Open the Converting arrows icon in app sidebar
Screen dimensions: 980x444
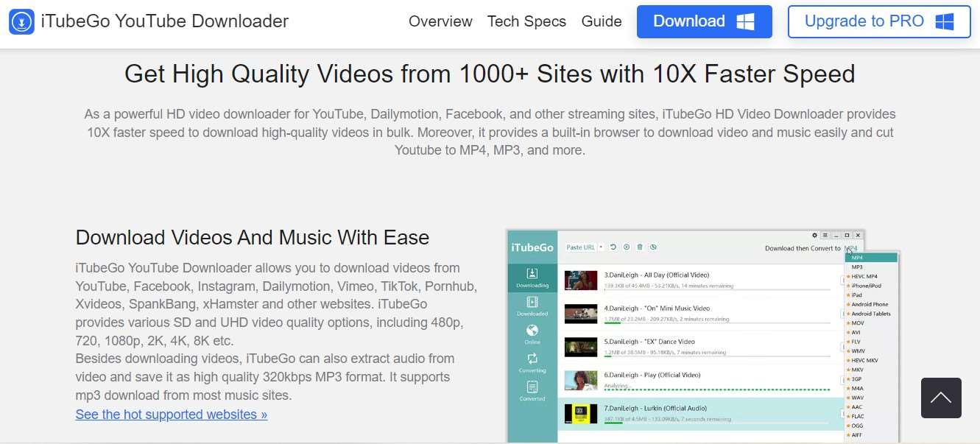[532, 359]
